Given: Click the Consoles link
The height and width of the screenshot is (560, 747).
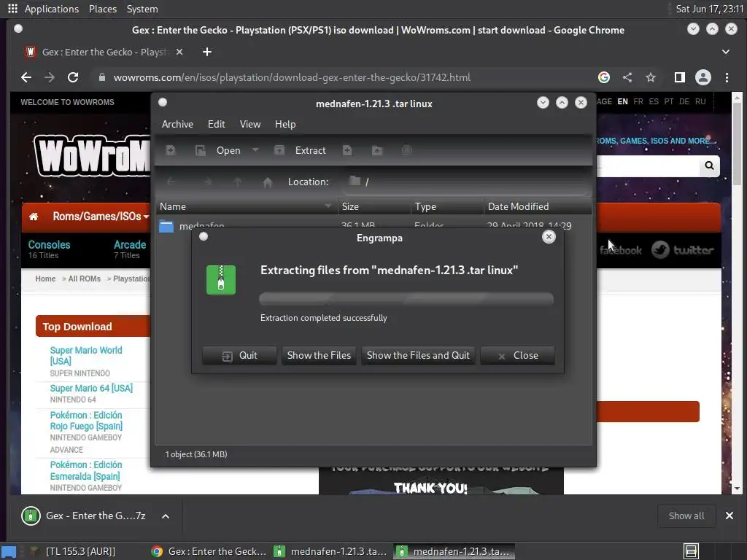Looking at the screenshot, I should click(49, 245).
